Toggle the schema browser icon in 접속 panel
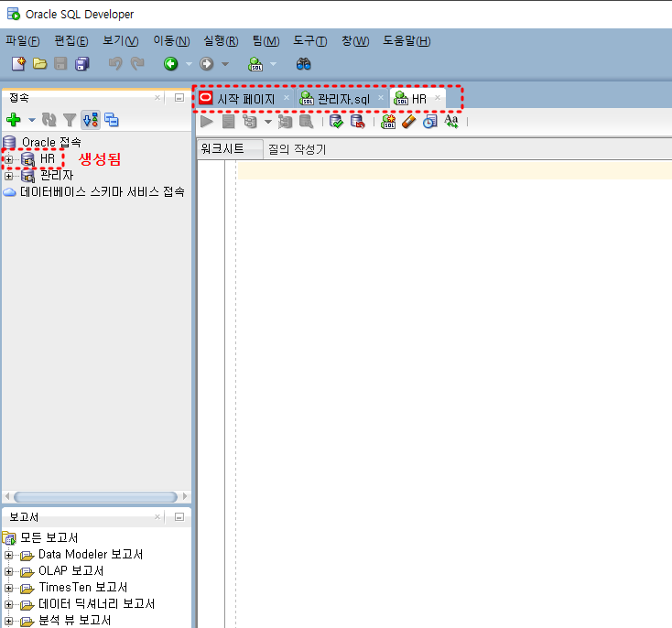This screenshot has width=672, height=628. 91,120
